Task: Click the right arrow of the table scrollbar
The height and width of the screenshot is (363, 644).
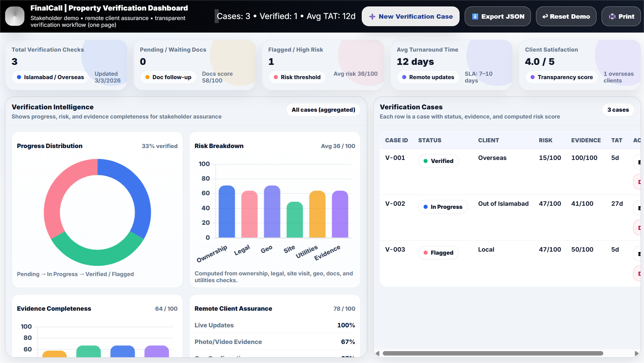Action: 636,353
